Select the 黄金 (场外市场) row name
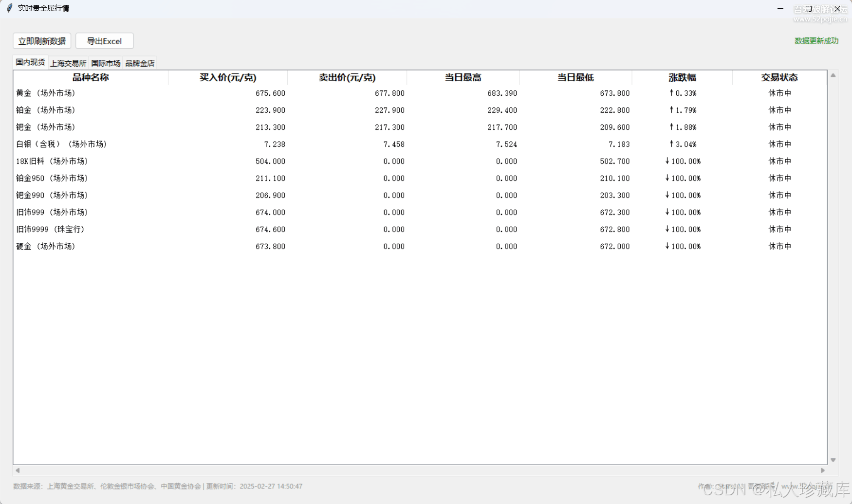This screenshot has height=504, width=852. [46, 93]
